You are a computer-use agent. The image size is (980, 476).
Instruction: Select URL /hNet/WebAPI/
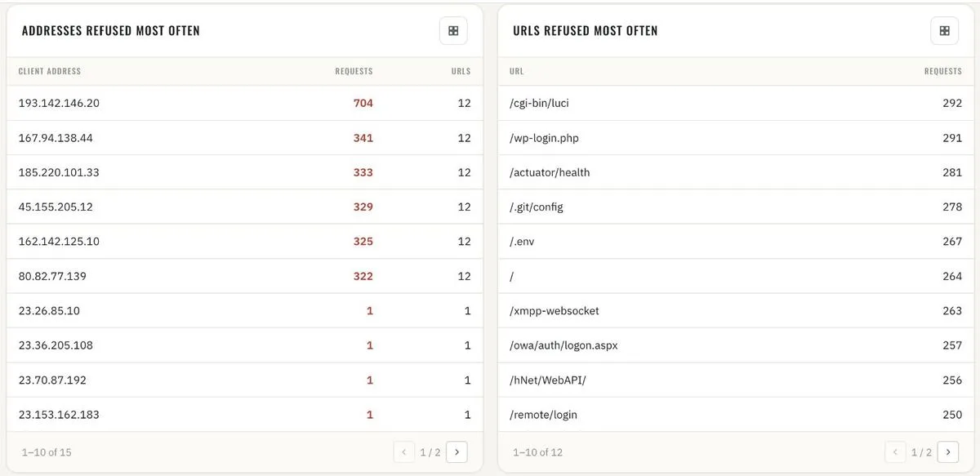tap(548, 380)
